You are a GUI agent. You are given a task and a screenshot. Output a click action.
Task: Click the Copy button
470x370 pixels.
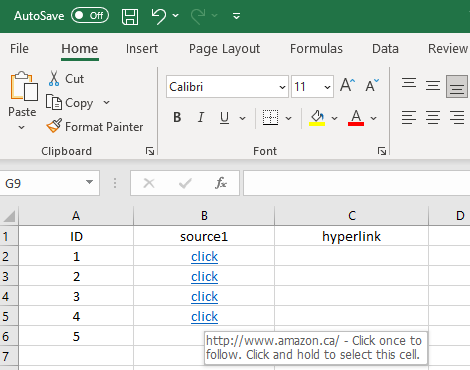click(x=70, y=103)
